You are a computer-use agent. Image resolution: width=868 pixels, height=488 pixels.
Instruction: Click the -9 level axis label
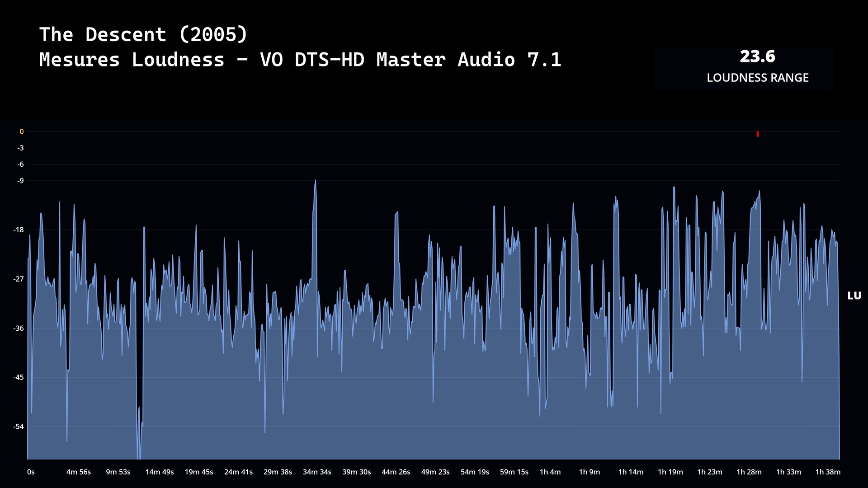pyautogui.click(x=20, y=181)
